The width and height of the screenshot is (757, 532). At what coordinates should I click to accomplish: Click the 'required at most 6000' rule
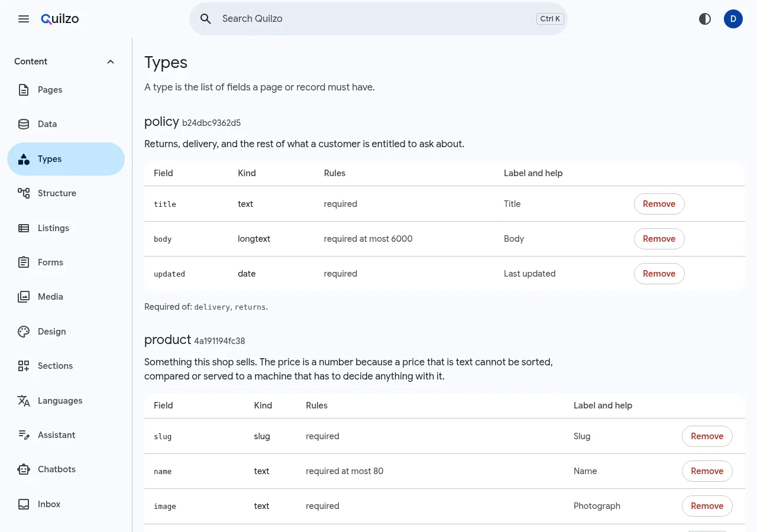368,239
